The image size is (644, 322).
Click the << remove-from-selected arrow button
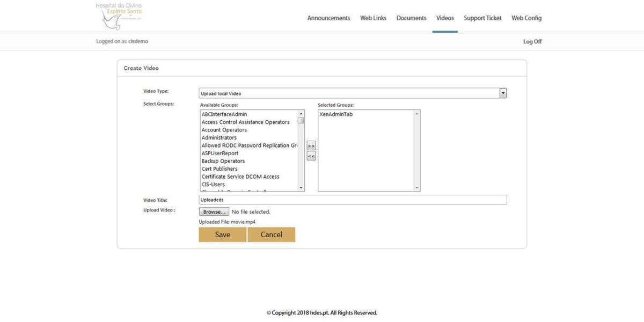click(x=310, y=156)
